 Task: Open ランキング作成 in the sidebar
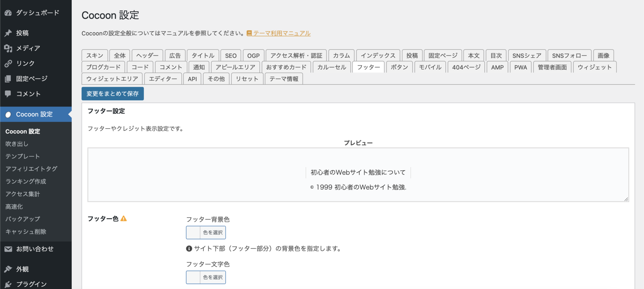tap(26, 181)
